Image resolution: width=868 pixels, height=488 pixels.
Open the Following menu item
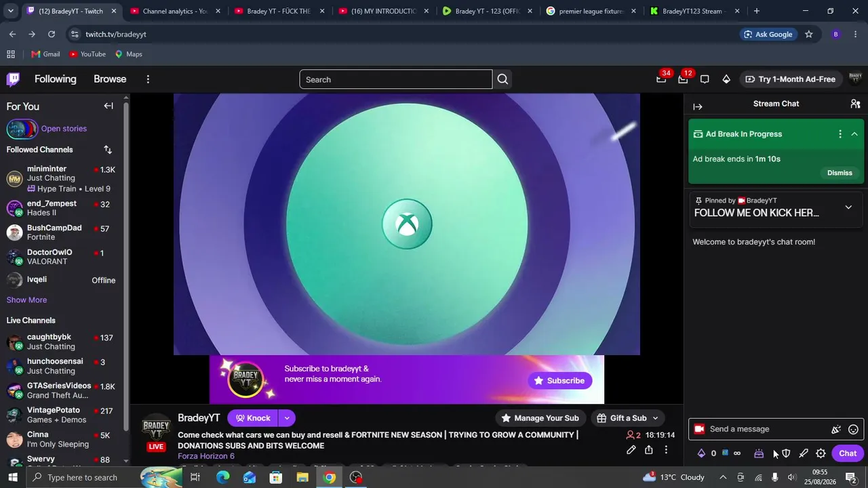click(x=56, y=79)
